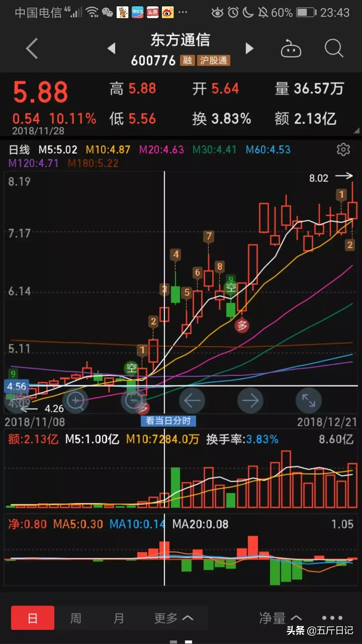
Task: Zoom in the K-line chart
Action: point(75,400)
